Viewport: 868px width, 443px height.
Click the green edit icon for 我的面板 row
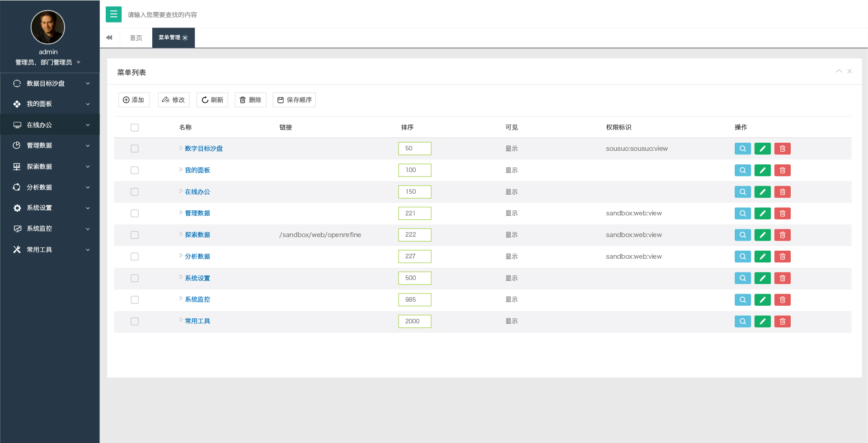tap(762, 170)
